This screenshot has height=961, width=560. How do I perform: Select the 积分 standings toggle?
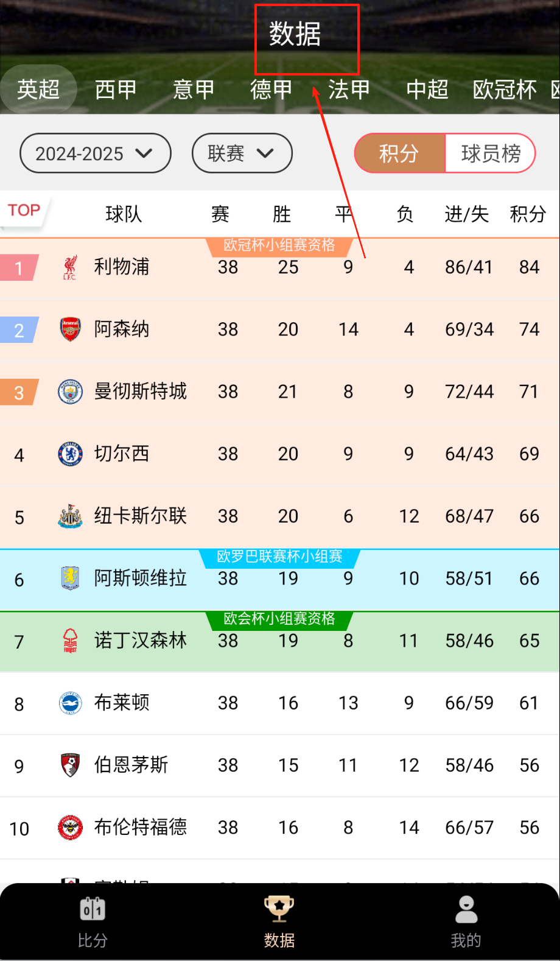click(399, 153)
